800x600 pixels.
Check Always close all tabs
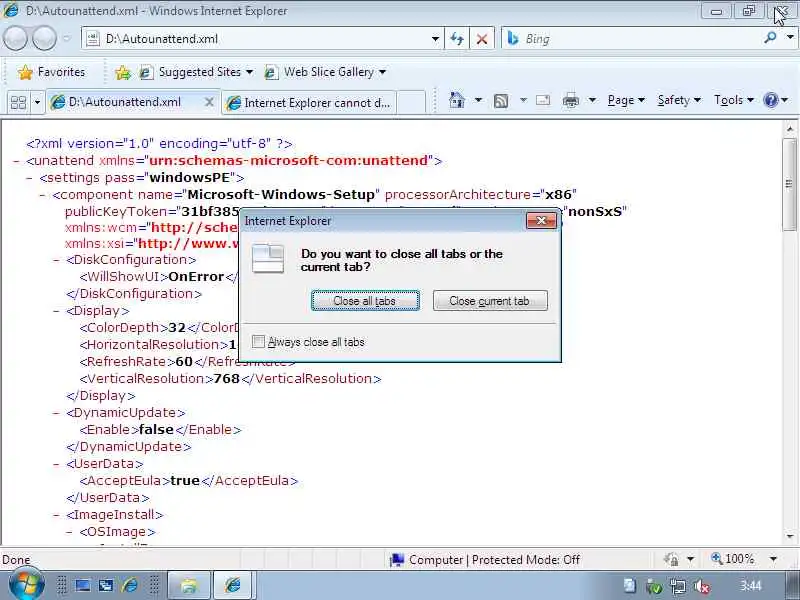(259, 341)
